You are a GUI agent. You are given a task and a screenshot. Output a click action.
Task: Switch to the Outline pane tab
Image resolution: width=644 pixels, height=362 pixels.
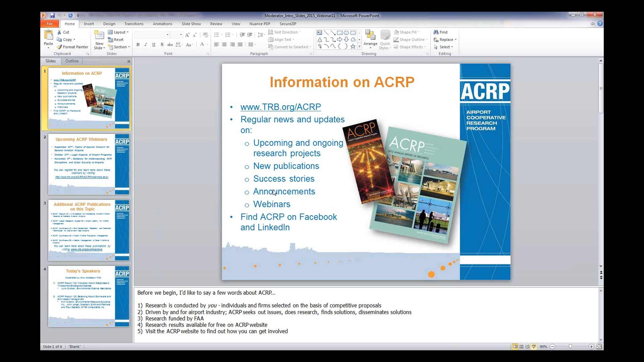click(x=72, y=61)
